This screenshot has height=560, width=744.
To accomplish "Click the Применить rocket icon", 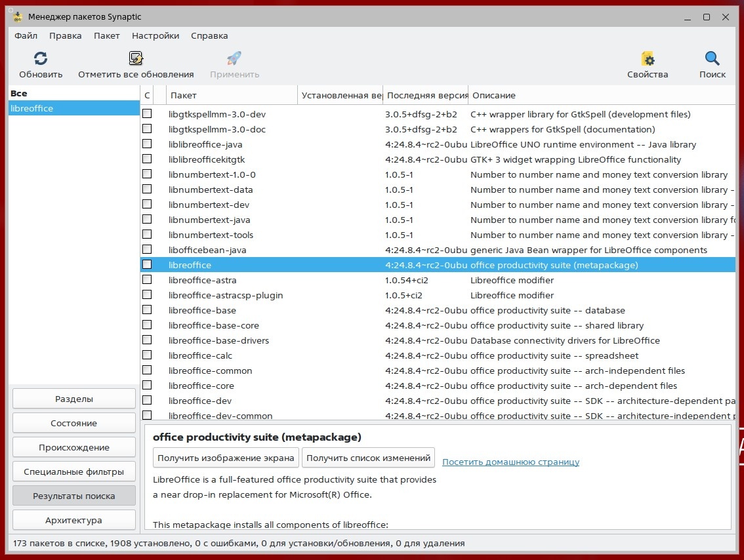I will point(234,58).
